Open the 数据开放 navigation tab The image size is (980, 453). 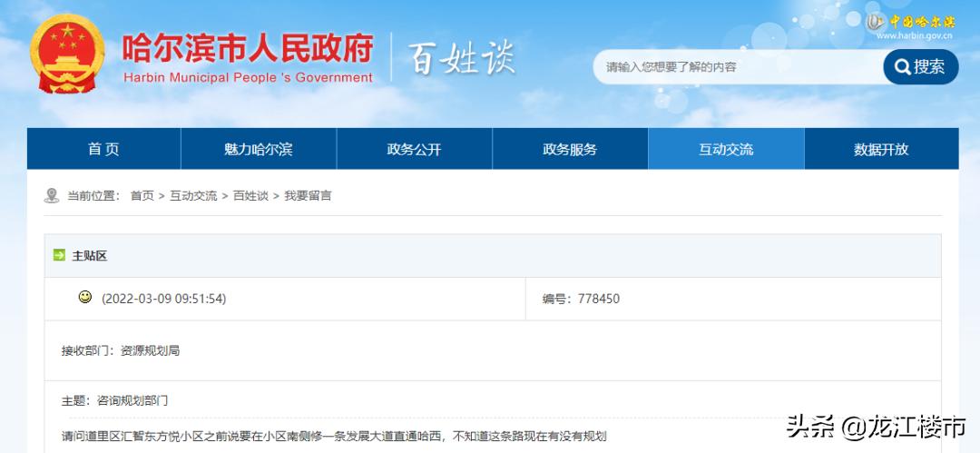[881, 149]
